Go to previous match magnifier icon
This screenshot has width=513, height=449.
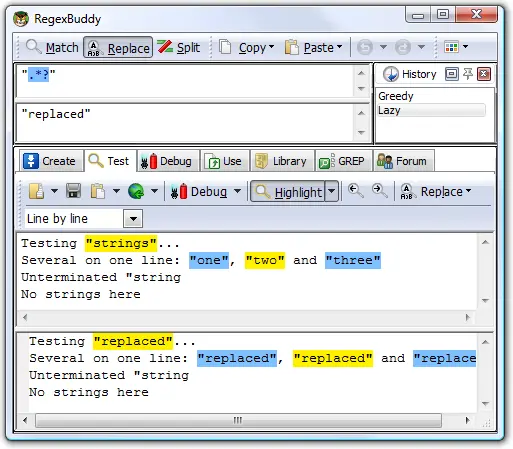coord(355,191)
